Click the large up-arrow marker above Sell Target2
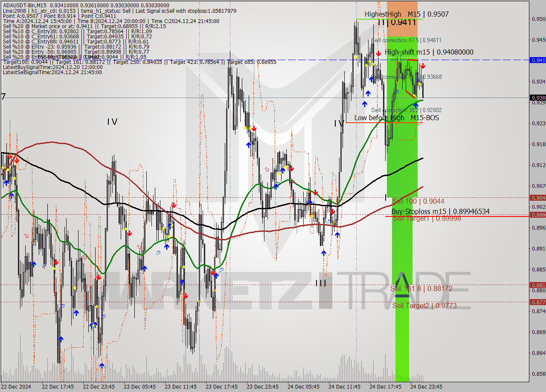The image size is (546, 392). (402, 285)
